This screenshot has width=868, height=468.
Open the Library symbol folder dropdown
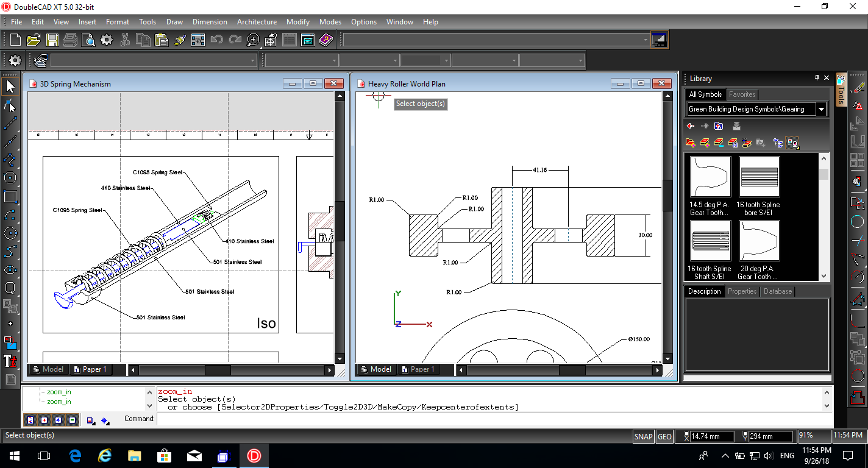(x=821, y=110)
